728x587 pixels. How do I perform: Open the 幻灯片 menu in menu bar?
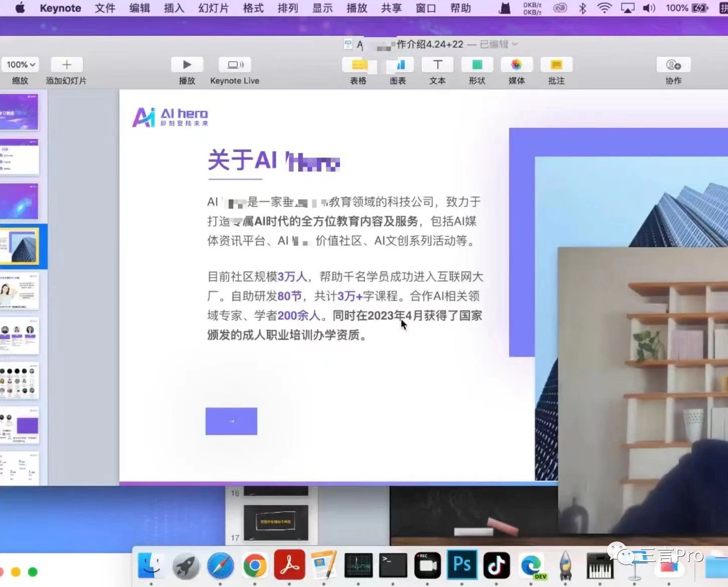coord(213,8)
